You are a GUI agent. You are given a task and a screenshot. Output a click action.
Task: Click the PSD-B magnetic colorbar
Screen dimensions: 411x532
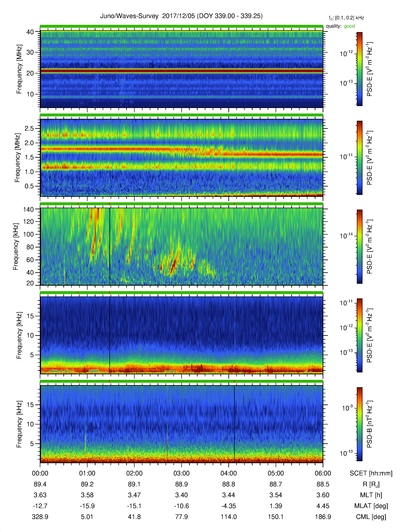[359, 424]
